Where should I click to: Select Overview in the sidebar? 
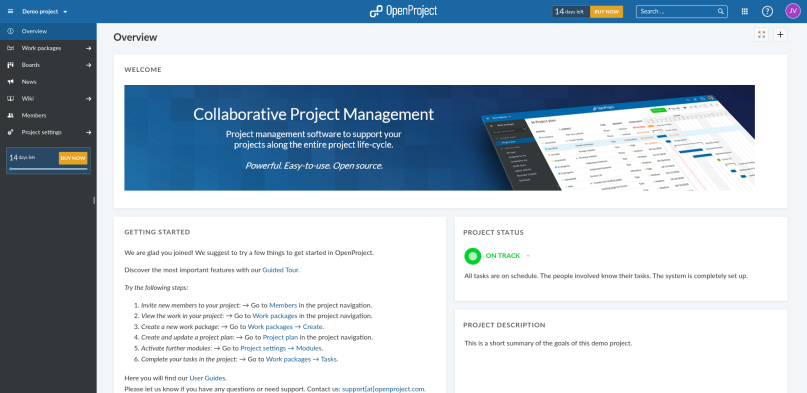(x=48, y=31)
